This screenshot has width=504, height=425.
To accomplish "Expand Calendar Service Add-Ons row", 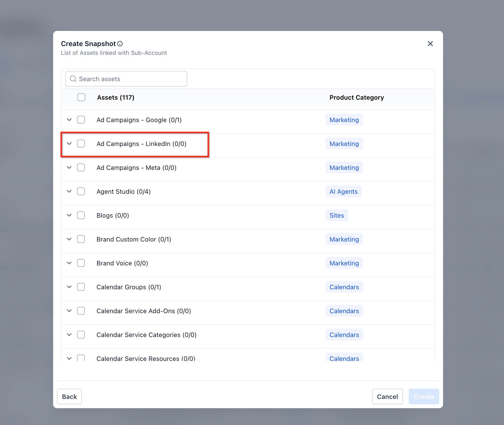I will coord(69,311).
